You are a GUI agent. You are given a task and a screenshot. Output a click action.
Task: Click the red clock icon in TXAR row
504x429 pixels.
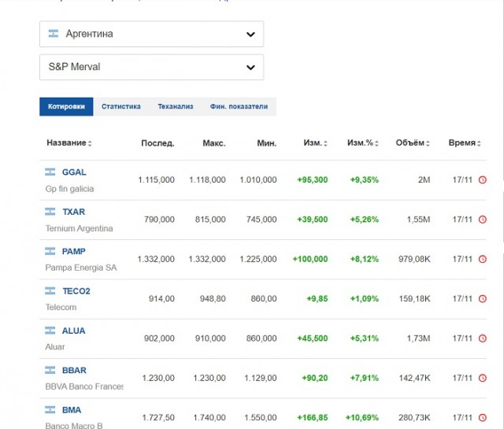483,220
